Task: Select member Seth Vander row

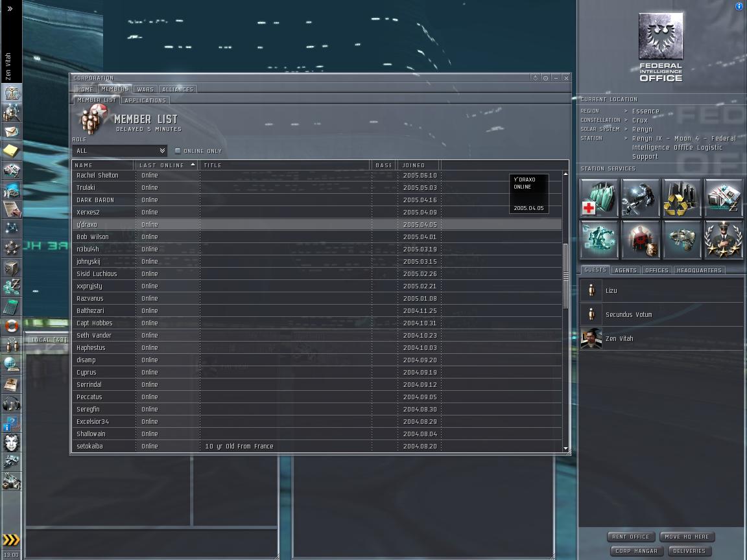Action: [x=317, y=335]
